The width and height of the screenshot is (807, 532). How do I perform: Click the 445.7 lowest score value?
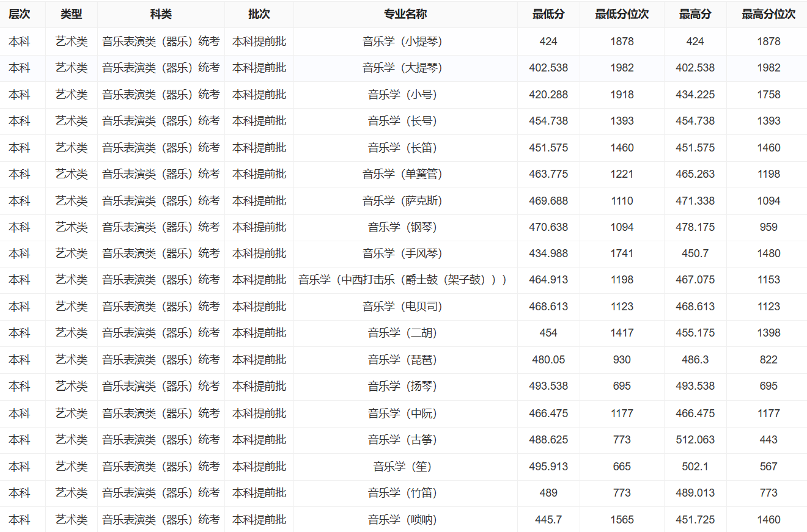(548, 520)
